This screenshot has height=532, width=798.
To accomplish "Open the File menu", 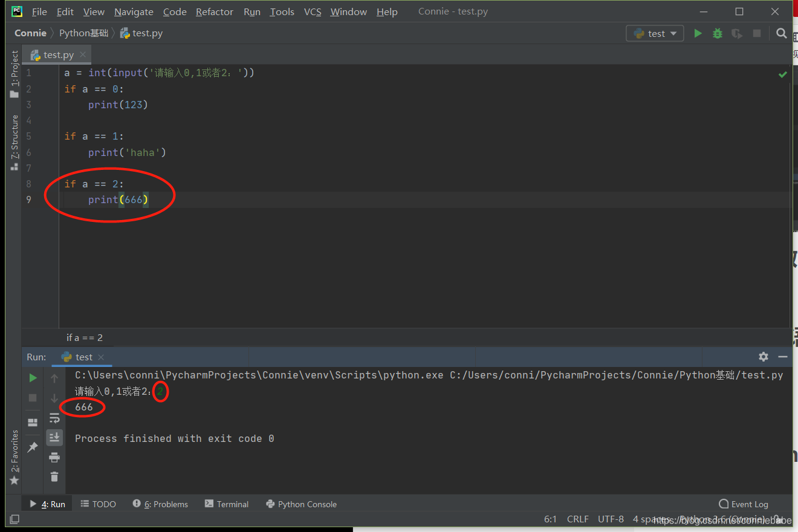I will [x=39, y=12].
